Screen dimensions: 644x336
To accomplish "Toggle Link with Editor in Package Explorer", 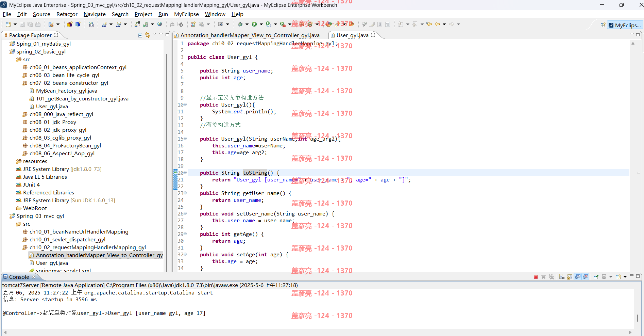I will pos(148,35).
